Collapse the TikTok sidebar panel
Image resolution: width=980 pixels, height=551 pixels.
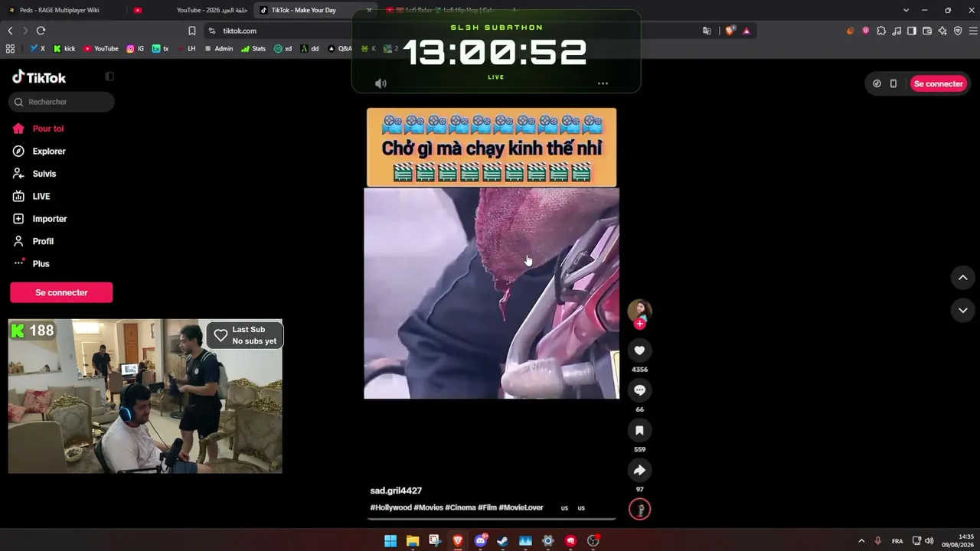point(109,77)
